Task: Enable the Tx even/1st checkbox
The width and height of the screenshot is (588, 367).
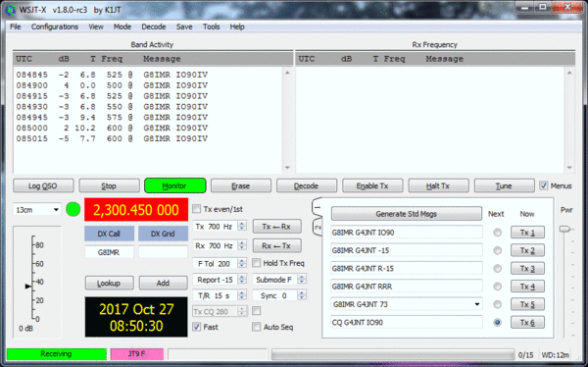Action: 197,209
